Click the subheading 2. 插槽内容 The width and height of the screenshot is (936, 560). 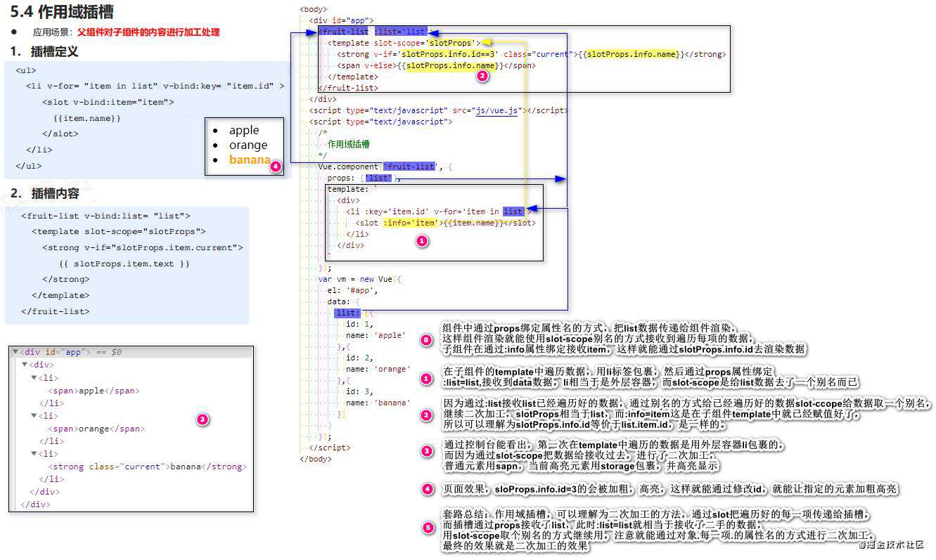[45, 193]
